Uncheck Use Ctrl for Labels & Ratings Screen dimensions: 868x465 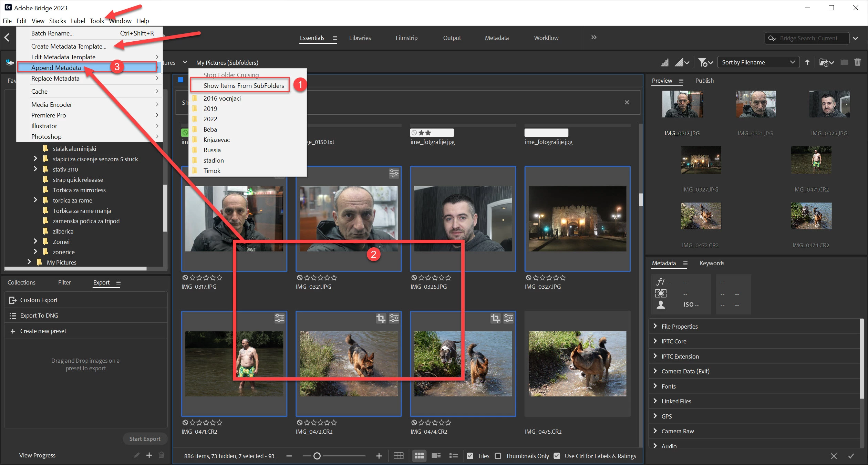tap(557, 456)
